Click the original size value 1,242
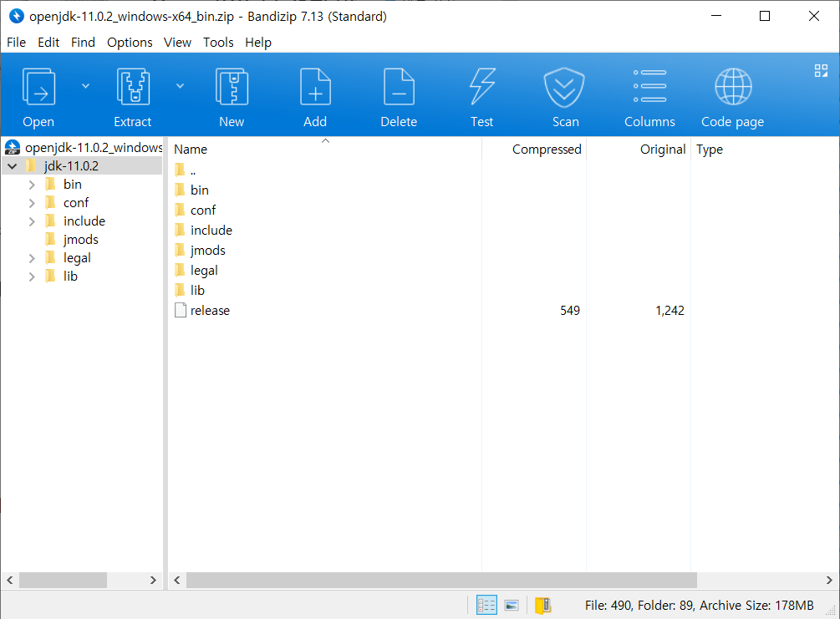Screen dimensions: 840x619 pos(669,311)
